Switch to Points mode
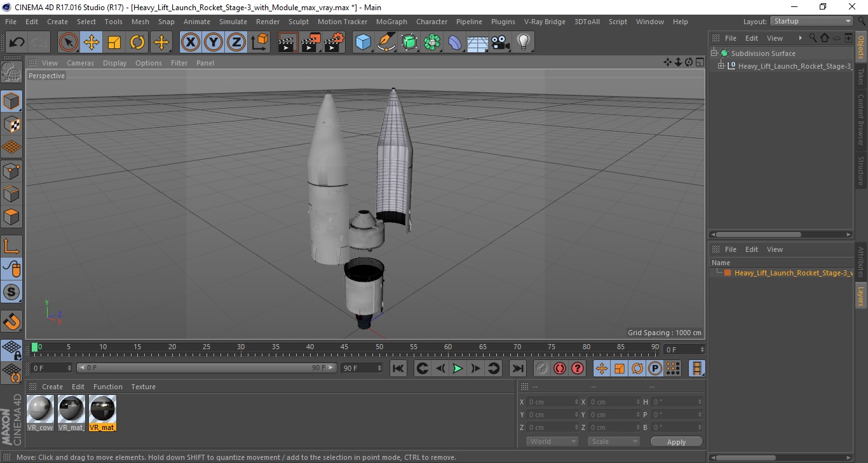The width and height of the screenshot is (868, 463). (x=11, y=170)
